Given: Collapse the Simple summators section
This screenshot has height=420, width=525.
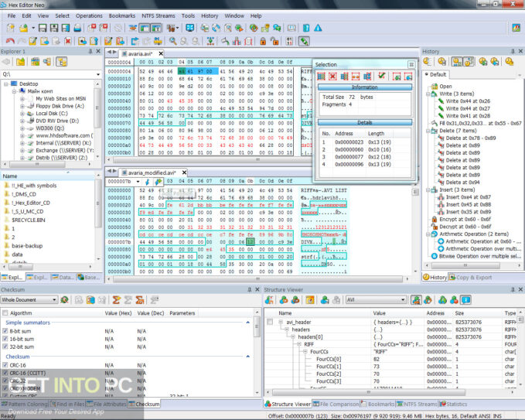Looking at the screenshot, I should click(x=247, y=323).
